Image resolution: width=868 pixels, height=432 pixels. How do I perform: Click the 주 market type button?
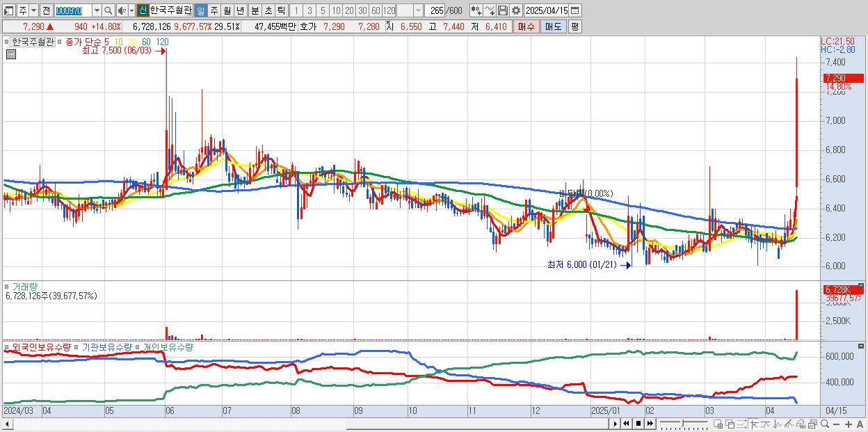coord(23,10)
